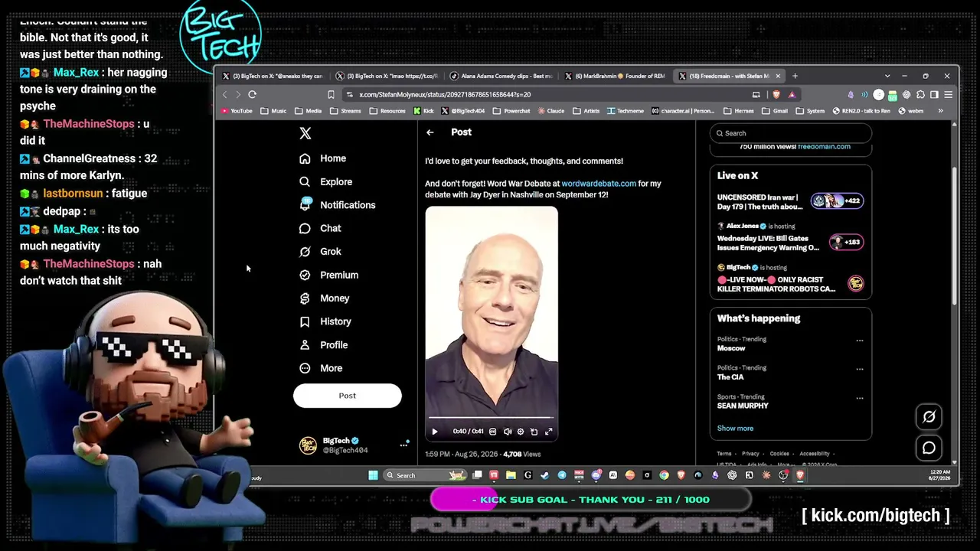The height and width of the screenshot is (551, 980).
Task: Open Money in X sidebar
Action: 325,298
